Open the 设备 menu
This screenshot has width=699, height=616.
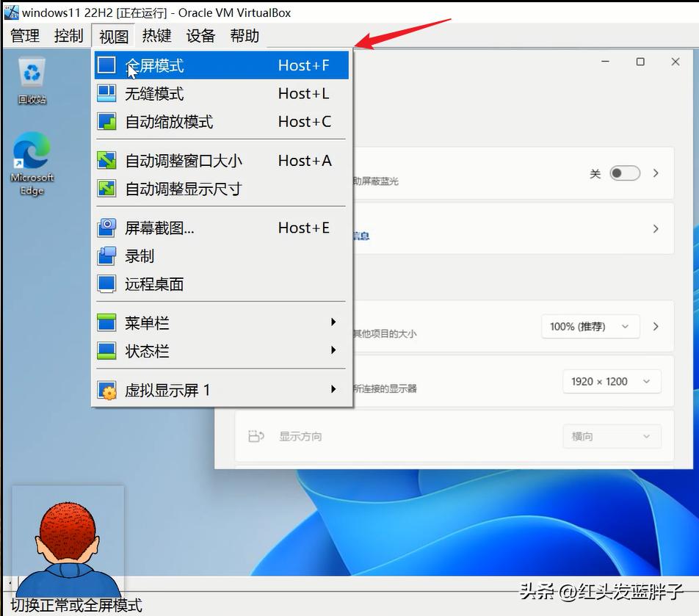click(200, 35)
